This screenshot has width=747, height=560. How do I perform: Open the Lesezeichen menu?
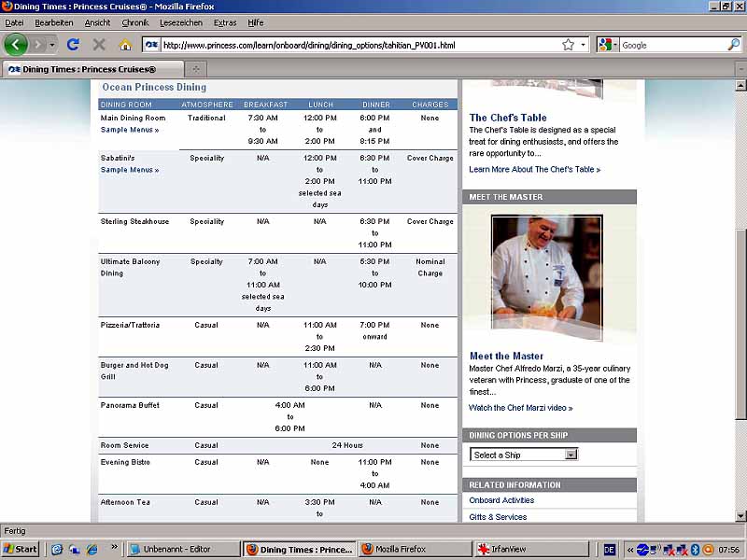(x=181, y=22)
